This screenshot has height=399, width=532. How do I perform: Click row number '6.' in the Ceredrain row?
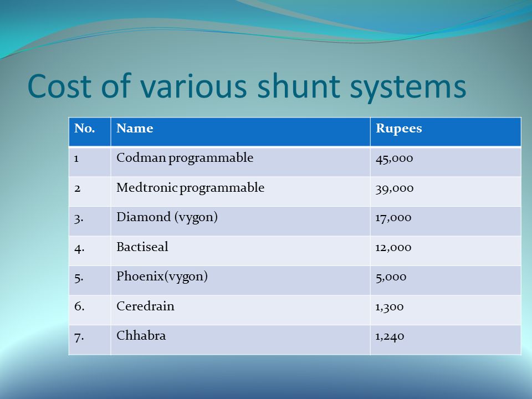[x=90, y=310]
